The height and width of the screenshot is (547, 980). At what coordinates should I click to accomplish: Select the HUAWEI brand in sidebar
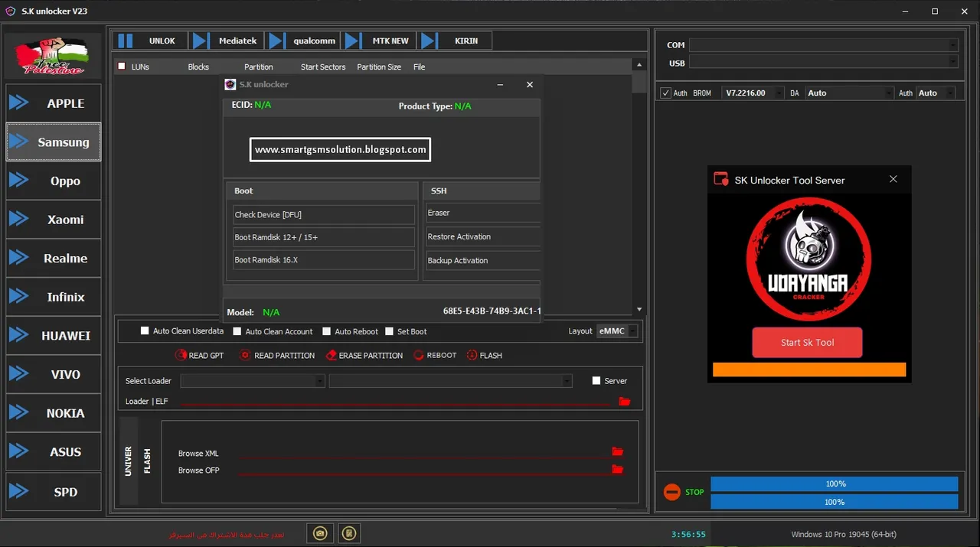pyautogui.click(x=54, y=336)
